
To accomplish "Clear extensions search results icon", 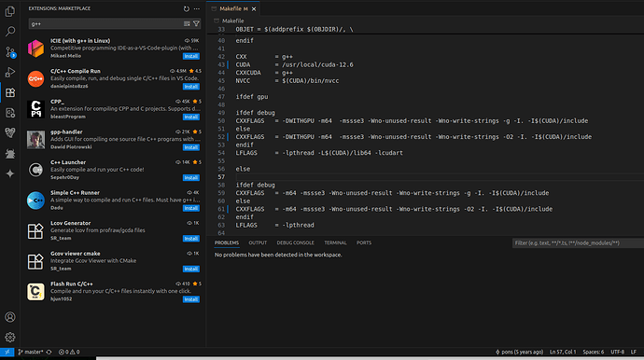I will pyautogui.click(x=187, y=24).
